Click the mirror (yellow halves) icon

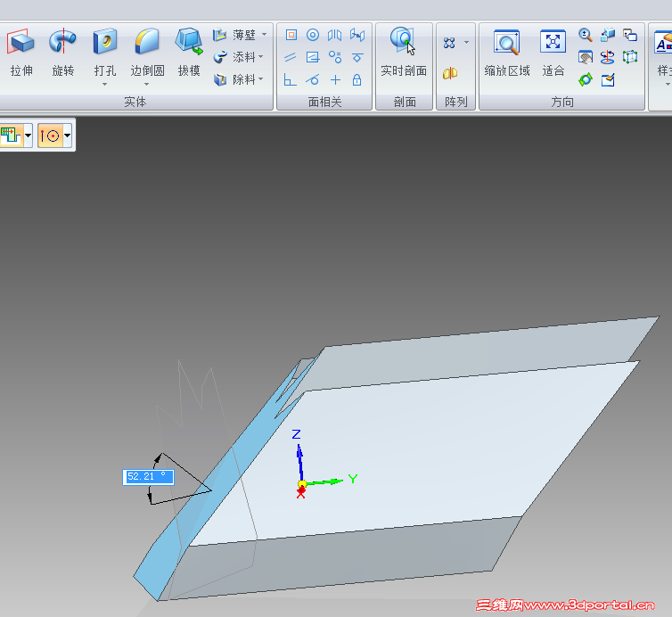[450, 73]
